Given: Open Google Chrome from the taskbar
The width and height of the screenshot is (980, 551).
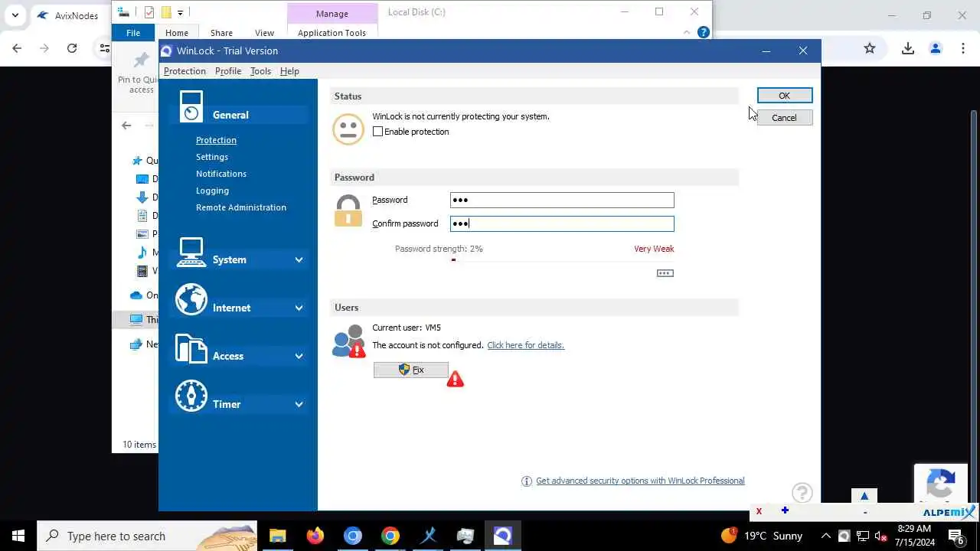Looking at the screenshot, I should pyautogui.click(x=390, y=536).
